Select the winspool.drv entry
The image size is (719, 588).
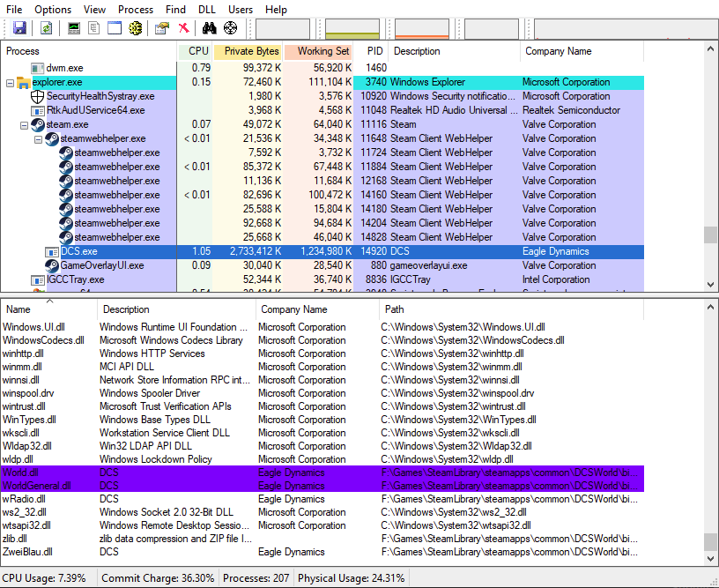tap(322, 393)
